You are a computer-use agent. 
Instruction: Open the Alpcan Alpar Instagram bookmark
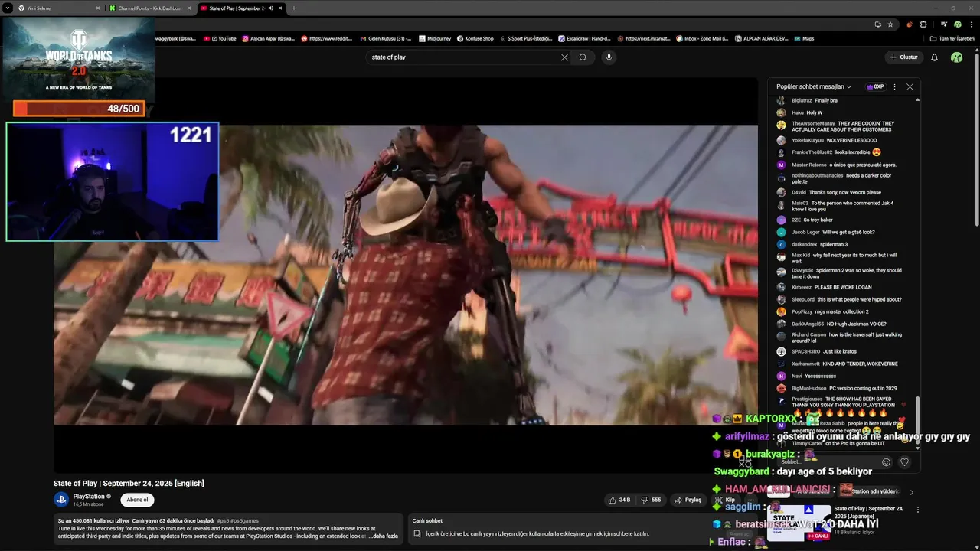pos(268,38)
